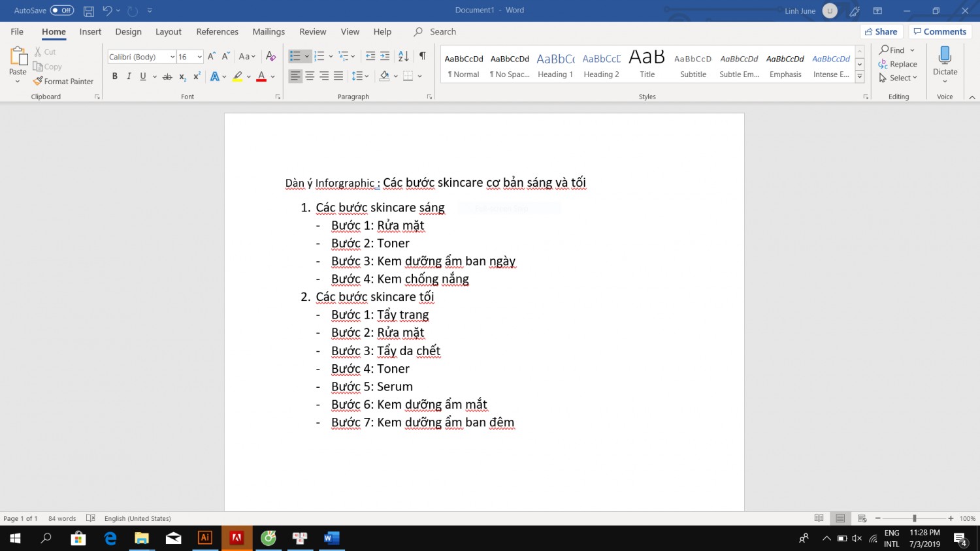Open line spacing options dropdown

[x=360, y=76]
